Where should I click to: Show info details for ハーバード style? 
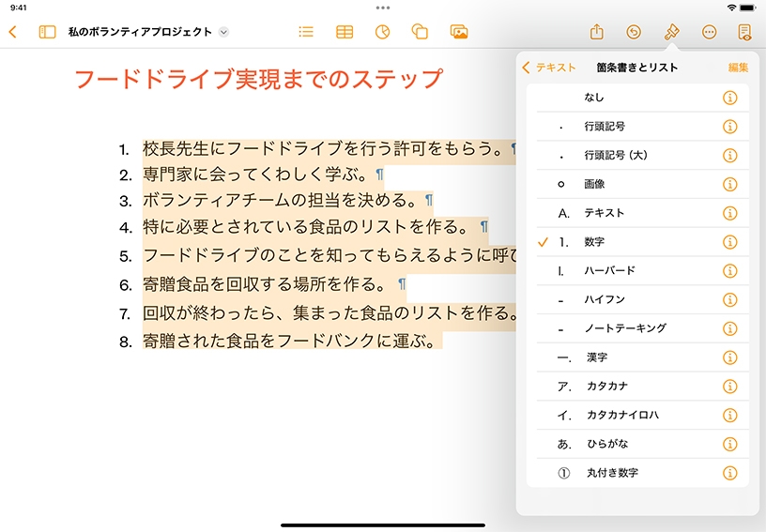(x=729, y=271)
